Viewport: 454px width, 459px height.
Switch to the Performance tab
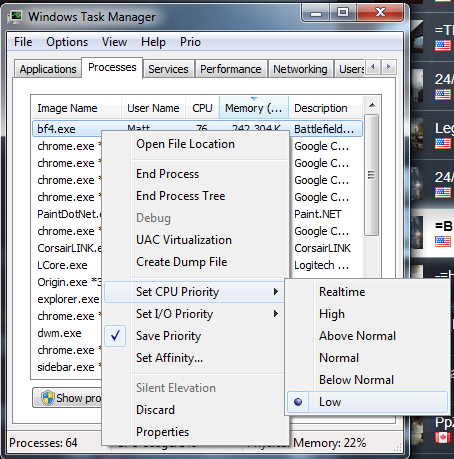231,69
